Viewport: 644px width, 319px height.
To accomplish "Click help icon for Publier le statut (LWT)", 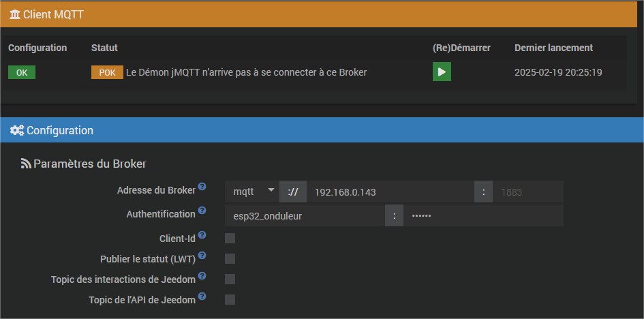I will [202, 256].
